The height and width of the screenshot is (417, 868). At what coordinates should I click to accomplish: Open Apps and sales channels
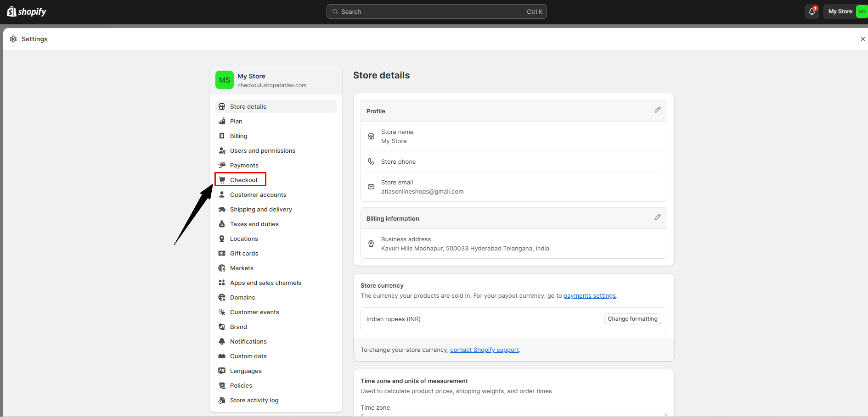[265, 283]
